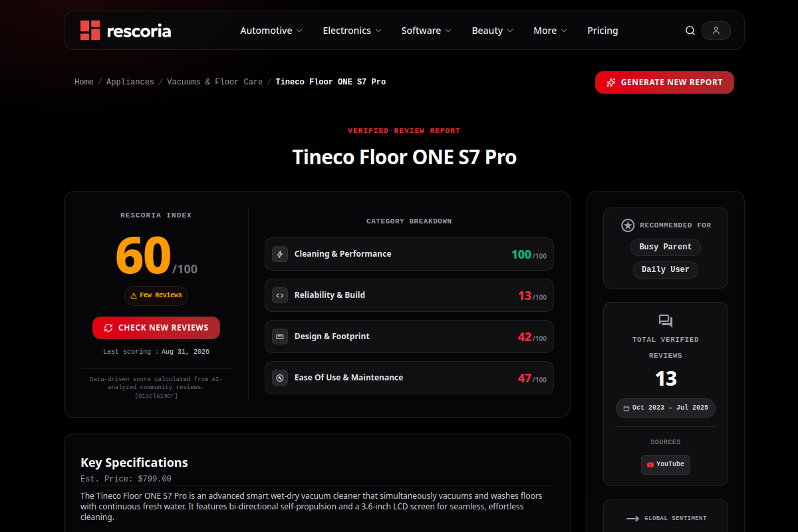Image resolution: width=798 pixels, height=532 pixels.
Task: Click the Rescoria logo icon
Action: pos(90,31)
